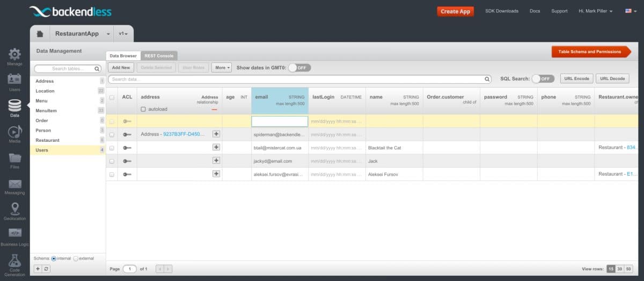Click the search tables magnifier icon
Image resolution: width=644 pixels, height=281 pixels.
(x=97, y=69)
